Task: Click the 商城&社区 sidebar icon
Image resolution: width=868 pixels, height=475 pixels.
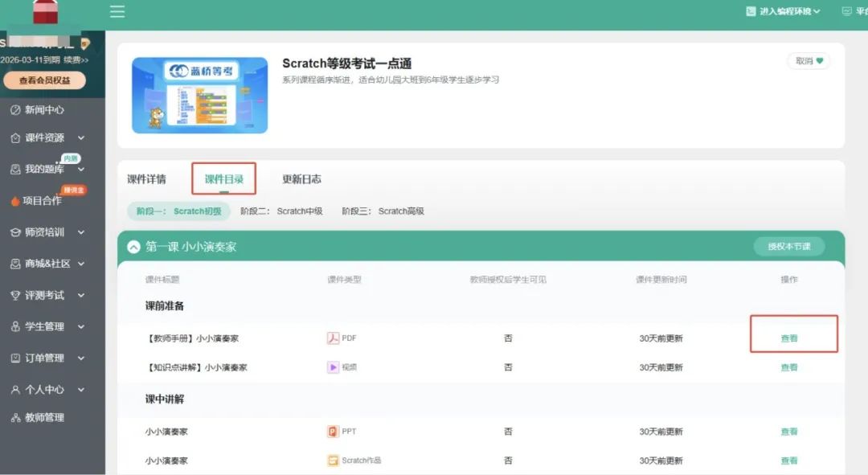Action: [15, 264]
